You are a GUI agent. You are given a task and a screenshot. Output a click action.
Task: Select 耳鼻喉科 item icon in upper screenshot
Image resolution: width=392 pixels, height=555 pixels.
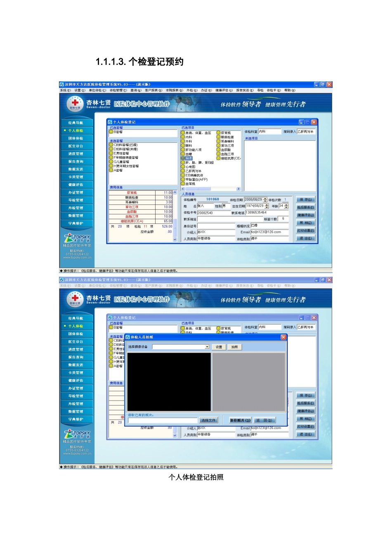click(218, 141)
